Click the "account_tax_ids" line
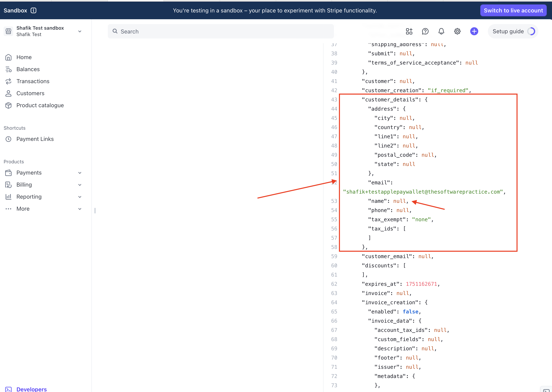Screen dimensions: 552x392 pos(412,330)
